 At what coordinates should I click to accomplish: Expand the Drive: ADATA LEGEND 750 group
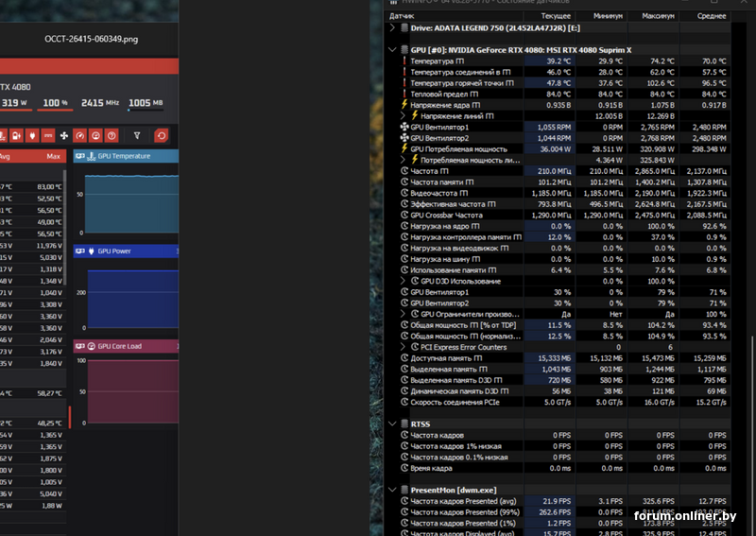[392, 28]
